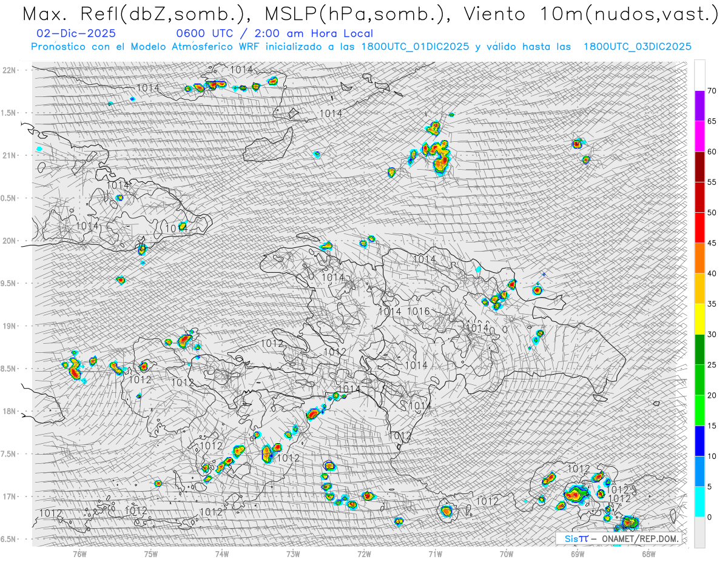Click the date text '02-Dic-2025'
Image resolution: width=728 pixels, height=562 pixels.
(x=76, y=34)
